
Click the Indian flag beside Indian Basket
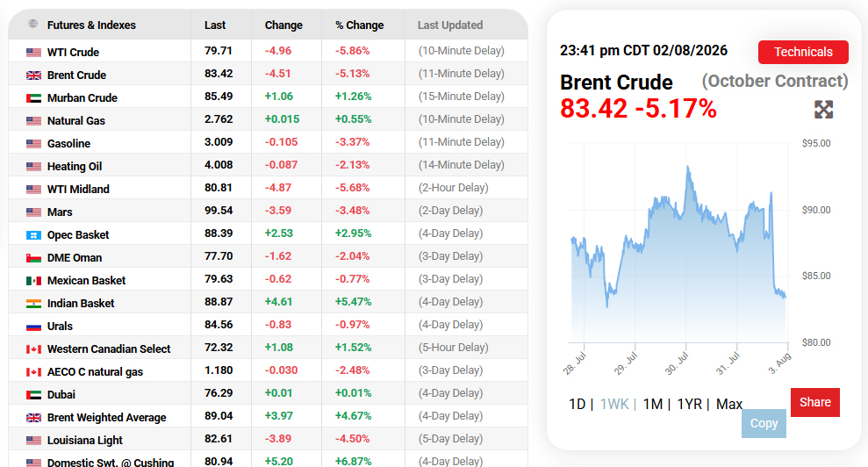[33, 304]
